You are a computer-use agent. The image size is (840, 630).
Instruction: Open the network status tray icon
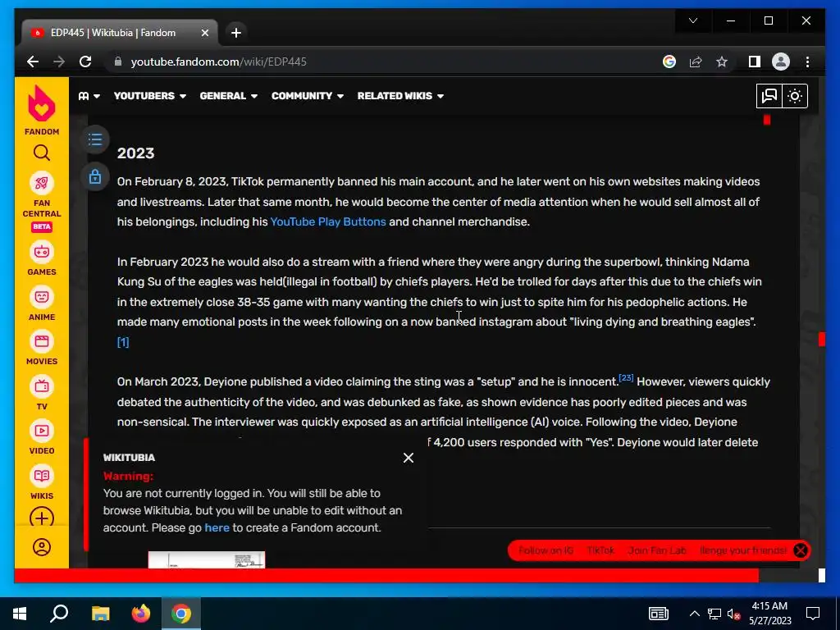[714, 614]
